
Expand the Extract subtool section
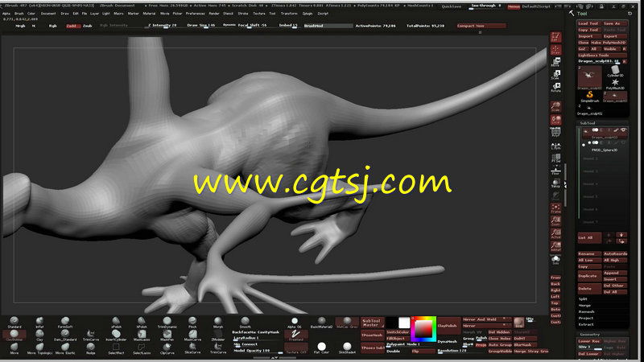point(586,325)
